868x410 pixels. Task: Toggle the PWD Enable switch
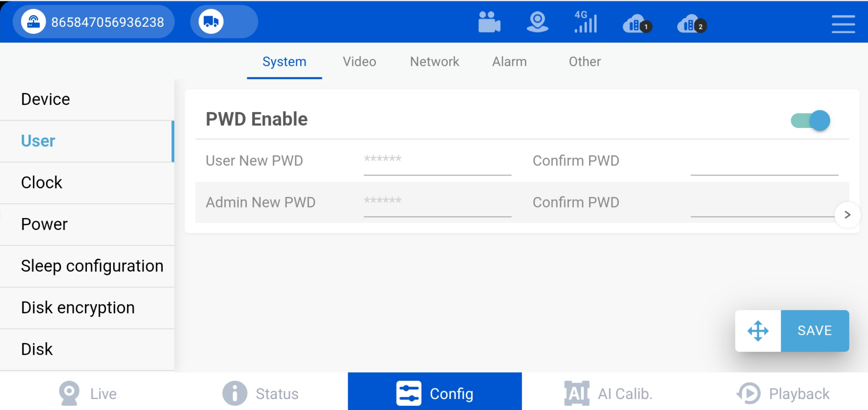pos(810,120)
